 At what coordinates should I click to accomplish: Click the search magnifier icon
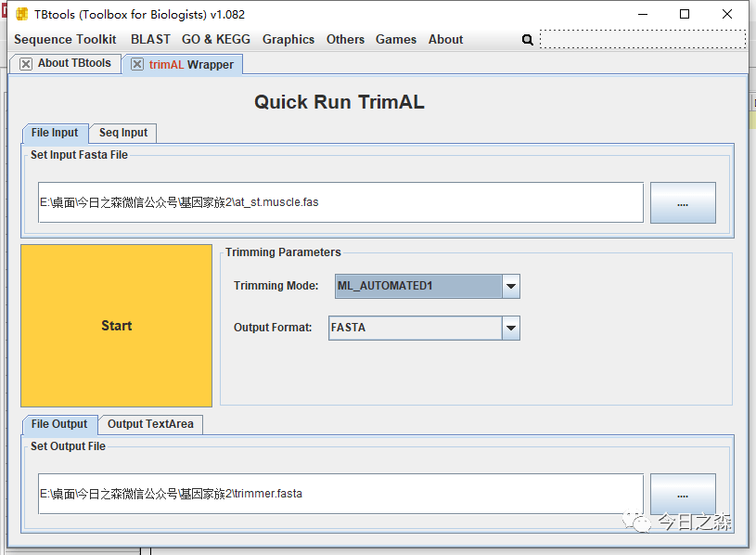tap(528, 40)
